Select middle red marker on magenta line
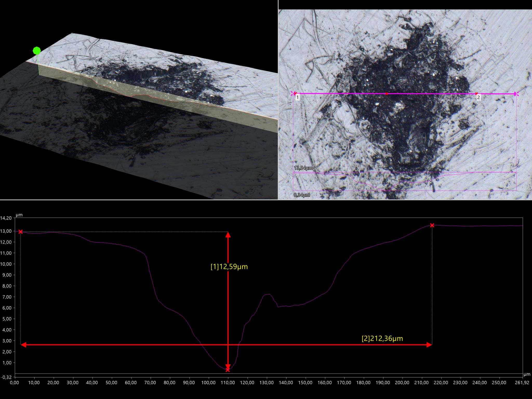Viewport: 532px width, 399px height. [387, 94]
